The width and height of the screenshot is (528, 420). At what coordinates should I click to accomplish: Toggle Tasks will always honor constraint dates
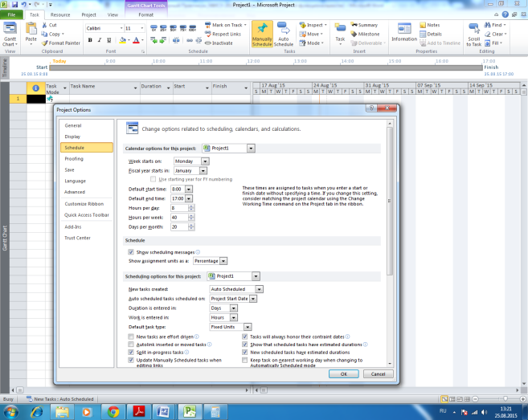tap(245, 336)
